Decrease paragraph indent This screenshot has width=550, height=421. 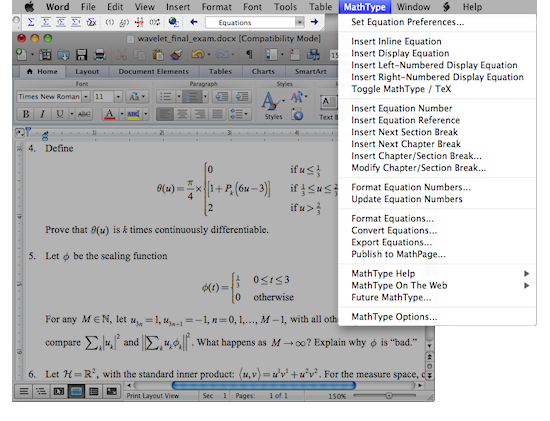(x=222, y=96)
